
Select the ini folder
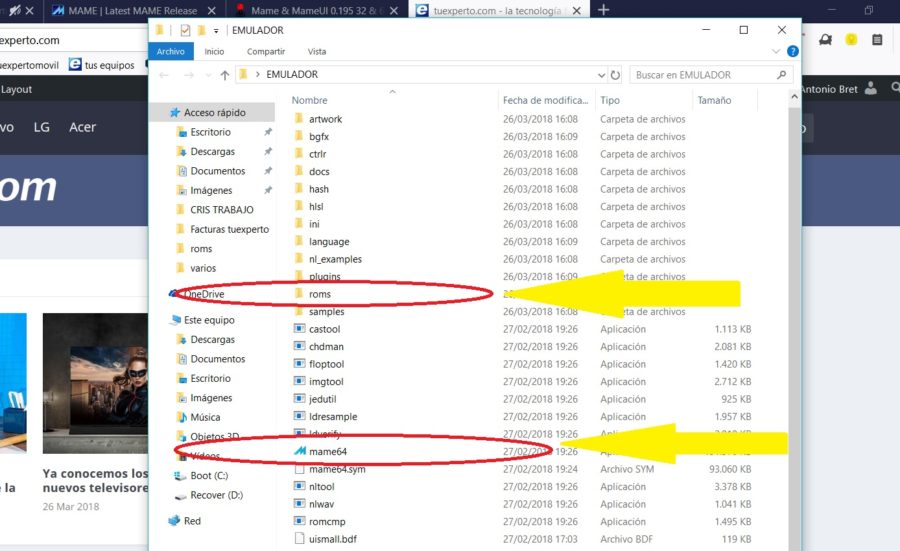point(314,224)
